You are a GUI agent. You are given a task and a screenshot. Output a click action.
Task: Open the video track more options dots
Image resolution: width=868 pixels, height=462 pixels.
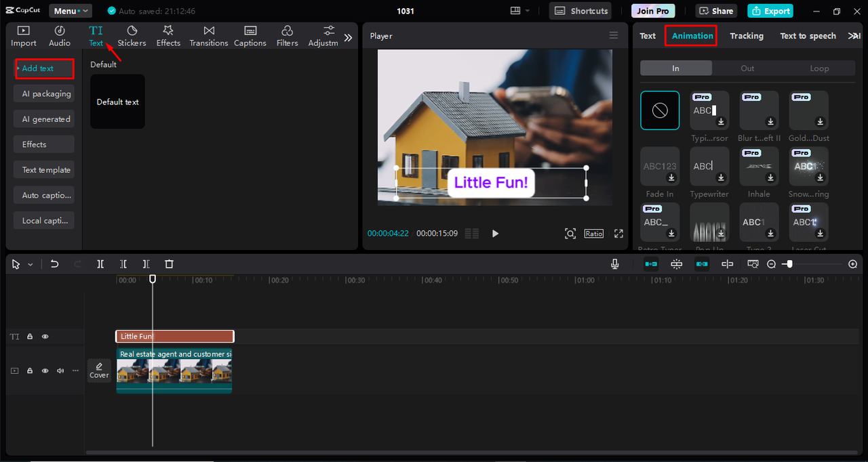pos(75,371)
